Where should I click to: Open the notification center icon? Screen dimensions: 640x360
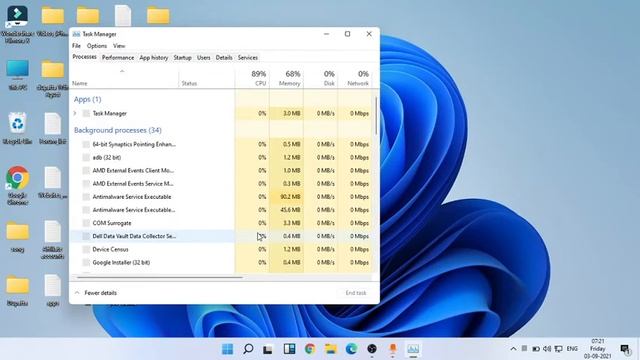[625, 349]
